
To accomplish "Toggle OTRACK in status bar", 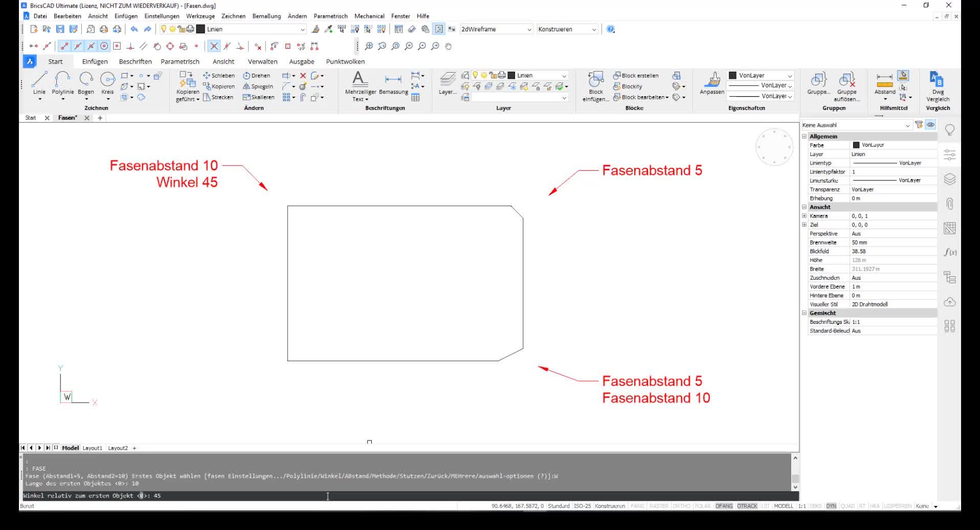I will point(747,506).
